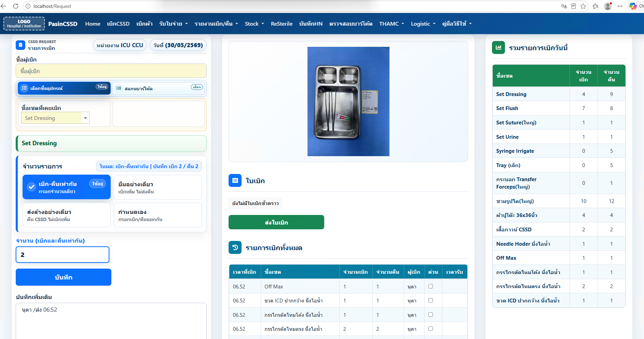Tick the urgent checkbox for Off Max
The width and height of the screenshot is (644, 339).
(x=430, y=286)
